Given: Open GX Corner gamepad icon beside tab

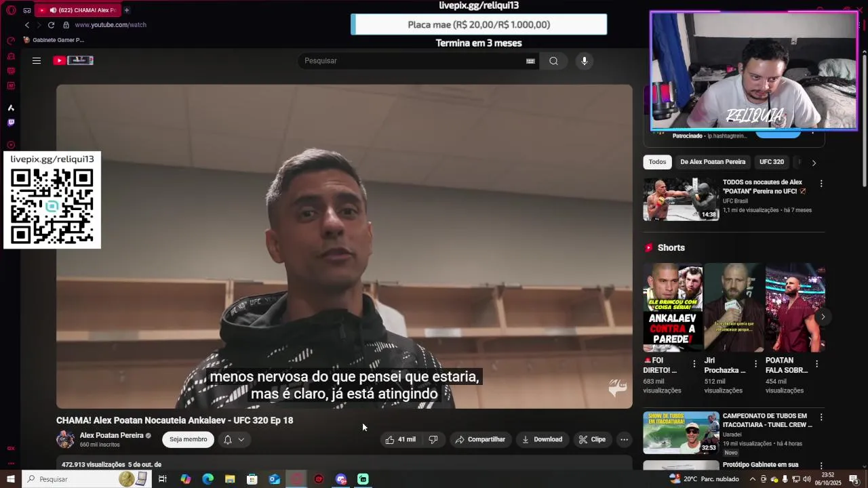Looking at the screenshot, I should 27,10.
